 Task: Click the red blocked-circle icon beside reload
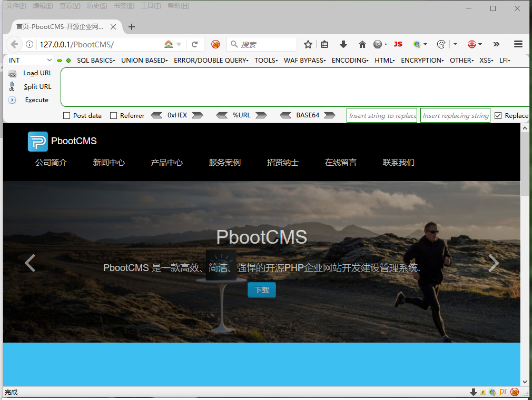(215, 44)
